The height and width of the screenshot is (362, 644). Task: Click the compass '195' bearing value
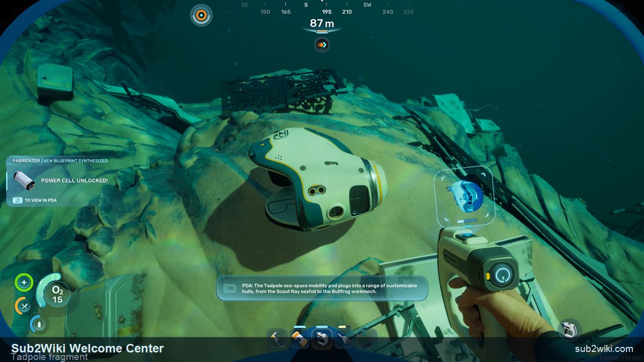pos(327,12)
